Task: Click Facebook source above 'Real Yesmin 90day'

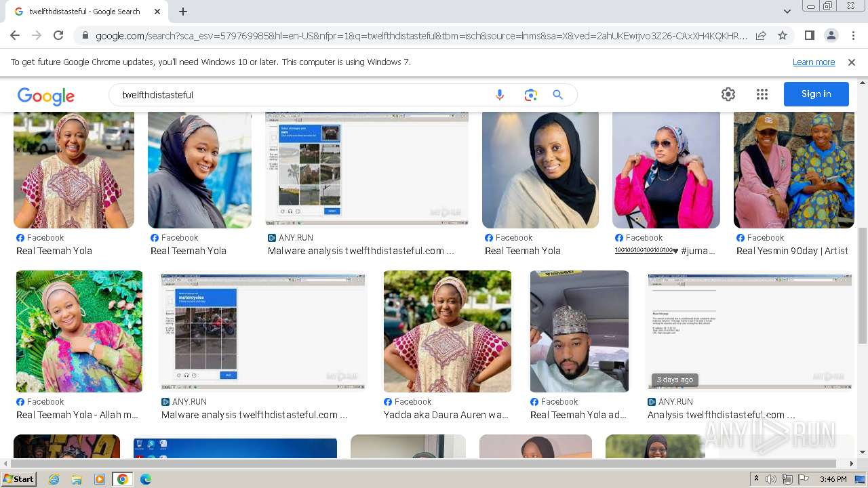Action: (x=760, y=238)
